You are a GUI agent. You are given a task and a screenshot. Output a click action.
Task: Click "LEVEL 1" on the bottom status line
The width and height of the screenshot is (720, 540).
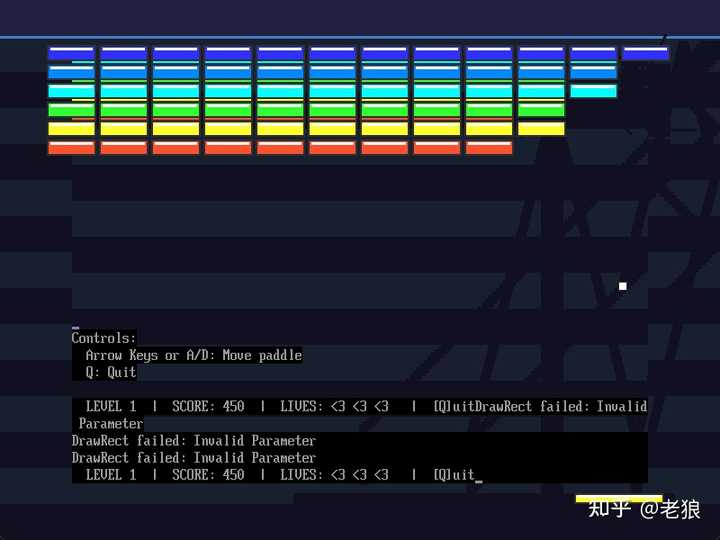coord(111,474)
